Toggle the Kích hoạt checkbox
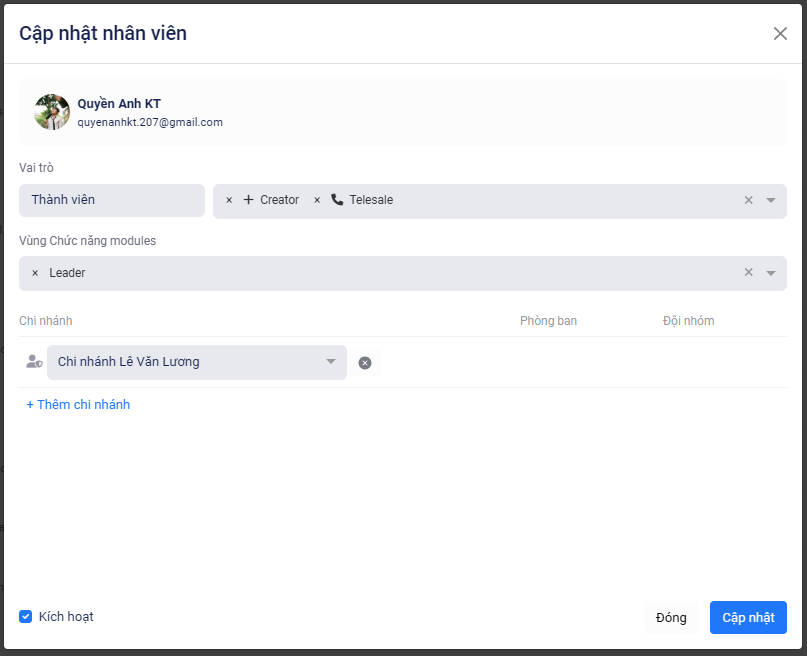 tap(26, 616)
